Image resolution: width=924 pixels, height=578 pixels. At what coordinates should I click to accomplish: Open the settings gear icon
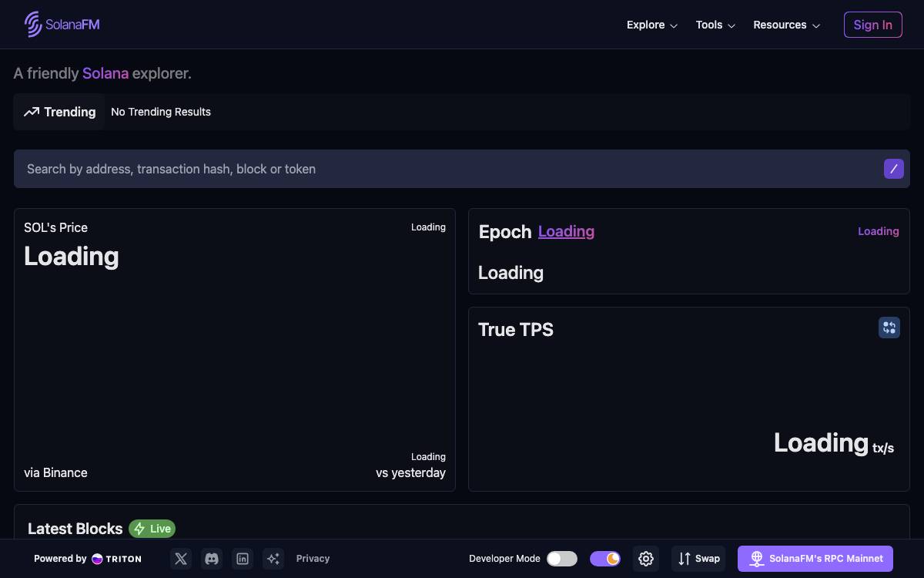coord(646,559)
